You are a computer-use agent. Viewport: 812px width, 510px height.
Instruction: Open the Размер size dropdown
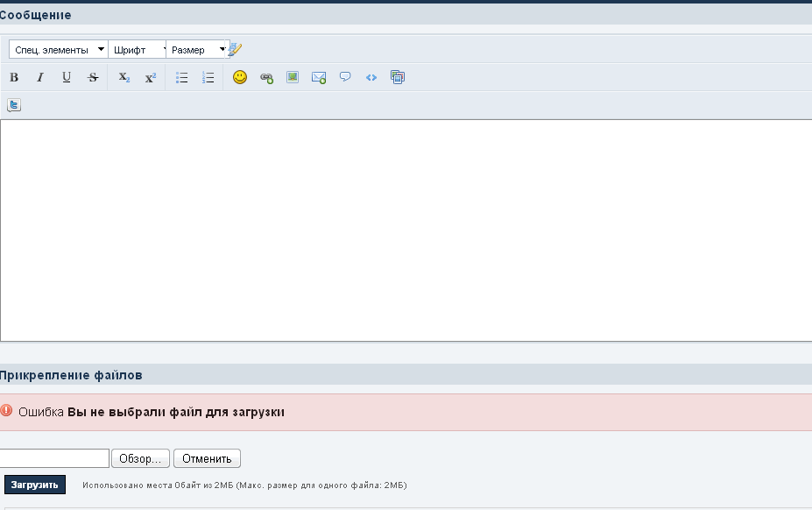197,49
